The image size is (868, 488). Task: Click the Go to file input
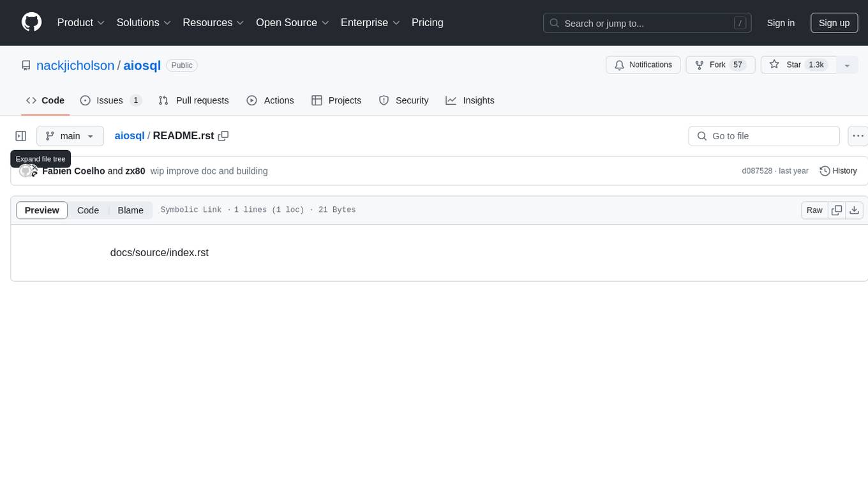click(764, 136)
